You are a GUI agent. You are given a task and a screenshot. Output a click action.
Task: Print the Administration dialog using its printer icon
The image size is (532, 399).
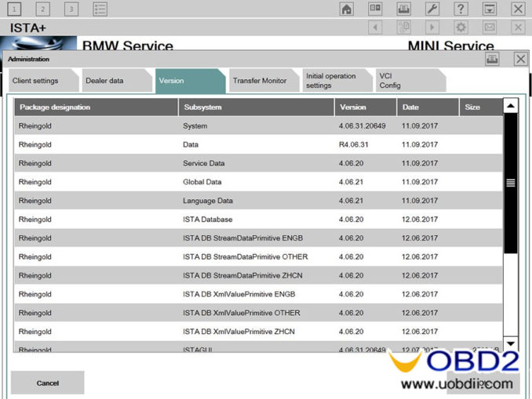coord(492,59)
